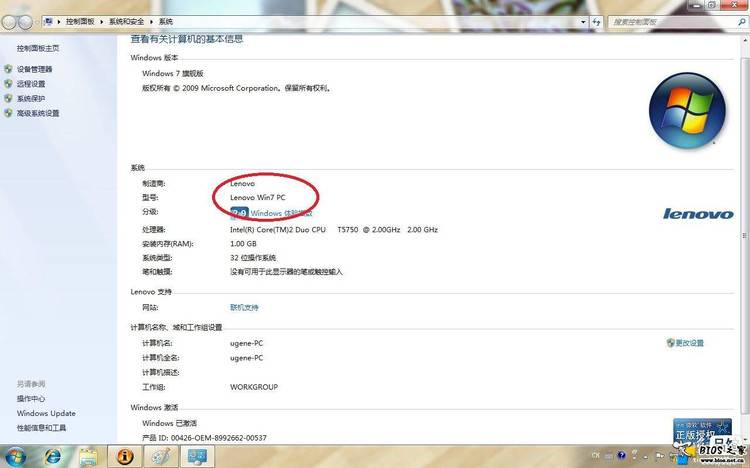
Task: Click the experience index score badge
Action: coord(239,213)
